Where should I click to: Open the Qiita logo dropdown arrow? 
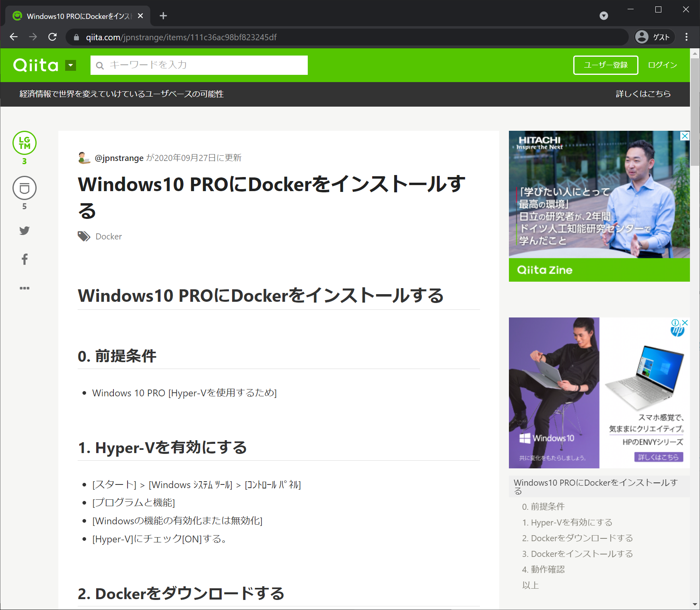[71, 65]
